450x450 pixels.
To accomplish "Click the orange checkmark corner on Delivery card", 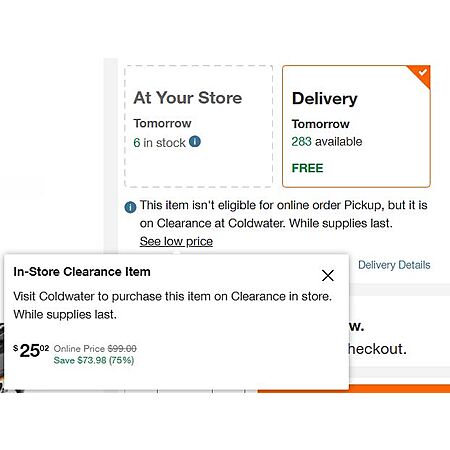I will pos(421,75).
